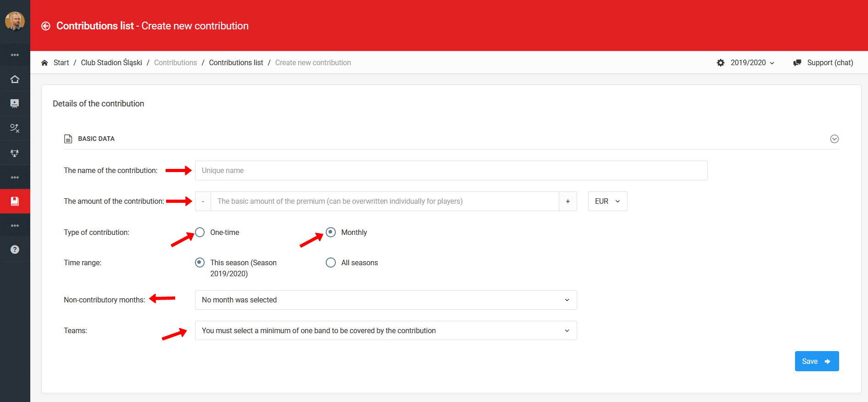Image resolution: width=868 pixels, height=402 pixels.
Task: Click the back arrow beside Contributions list
Action: coord(46,26)
